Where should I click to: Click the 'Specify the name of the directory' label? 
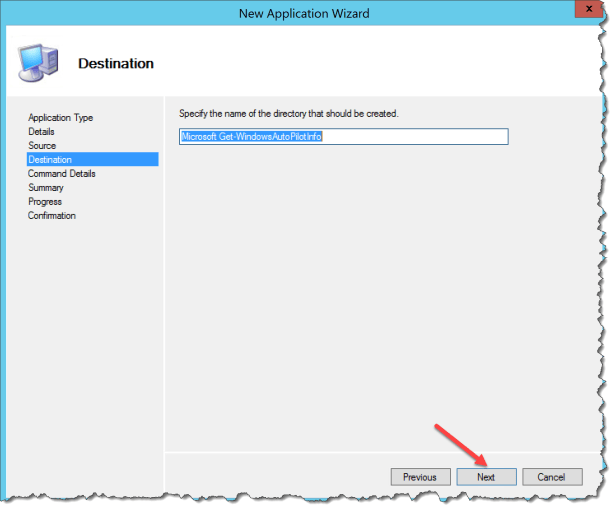tap(288, 114)
